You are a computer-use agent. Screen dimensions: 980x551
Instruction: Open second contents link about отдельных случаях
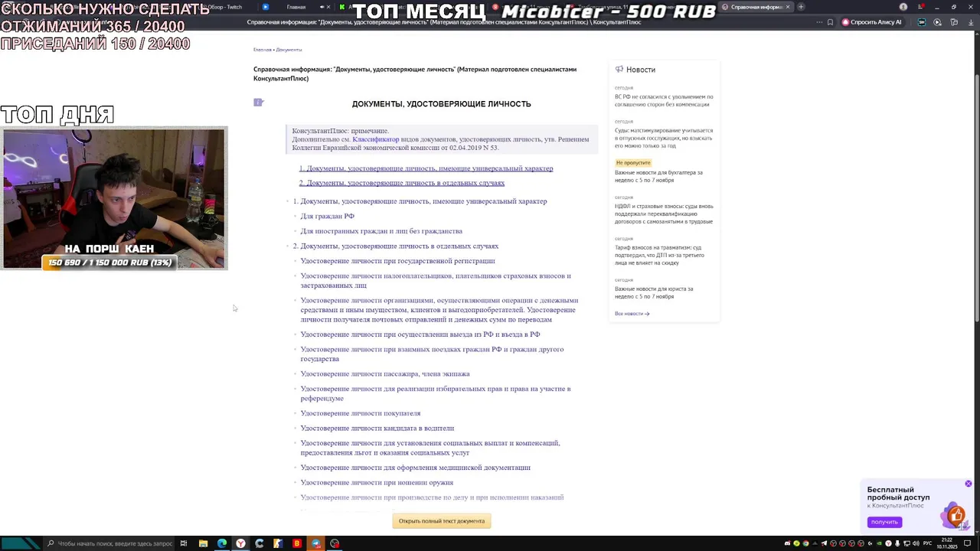401,183
